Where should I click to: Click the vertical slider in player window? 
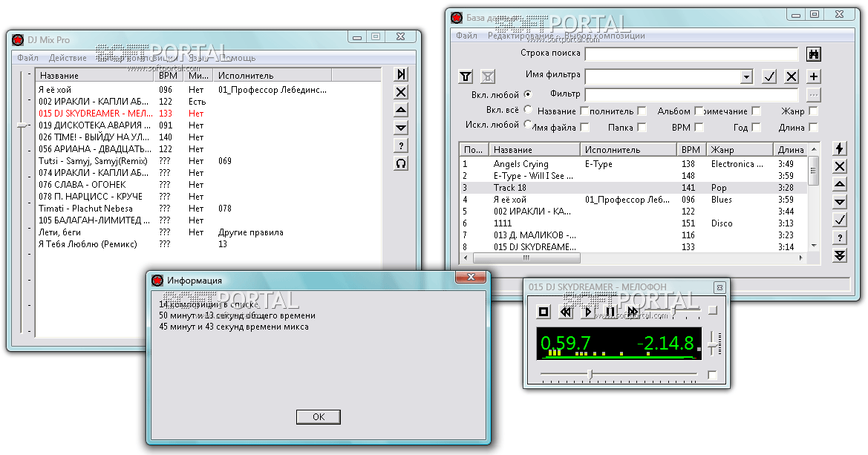coord(714,345)
